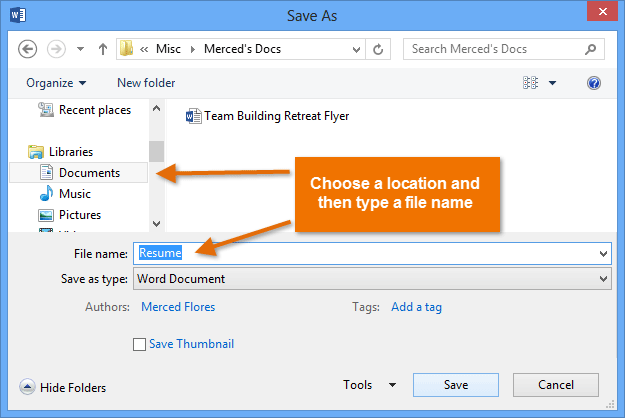
Task: Click the folder icon in address bar
Action: tap(127, 49)
